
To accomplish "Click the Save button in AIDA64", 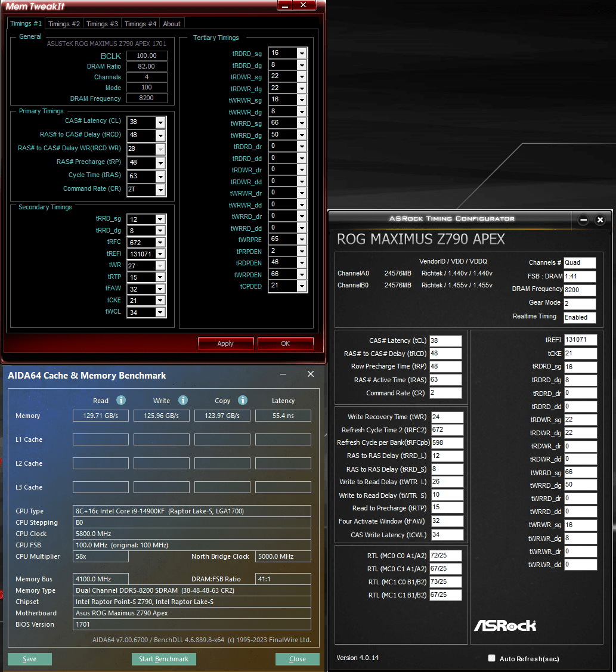I will pyautogui.click(x=30, y=659).
